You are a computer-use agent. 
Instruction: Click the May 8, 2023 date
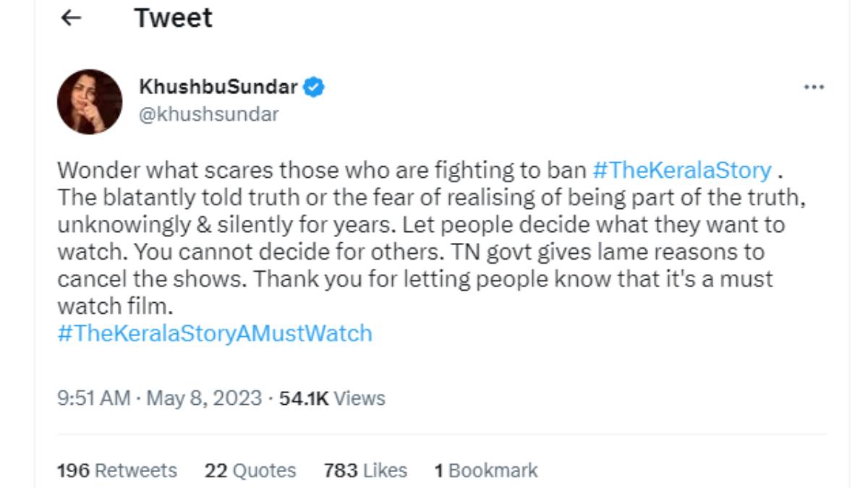click(204, 398)
